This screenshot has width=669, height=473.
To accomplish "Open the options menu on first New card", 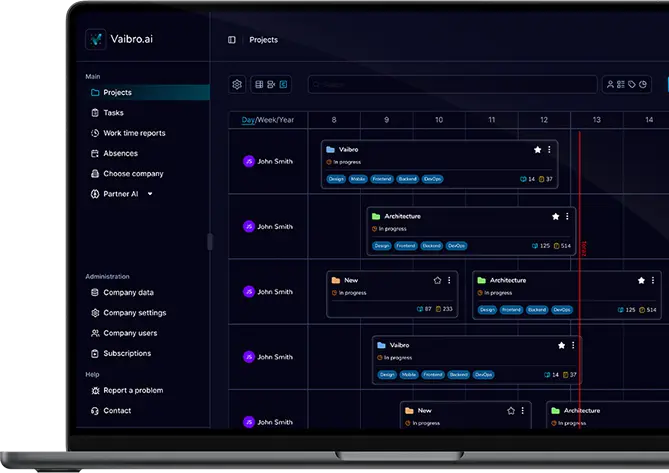I will pos(449,281).
